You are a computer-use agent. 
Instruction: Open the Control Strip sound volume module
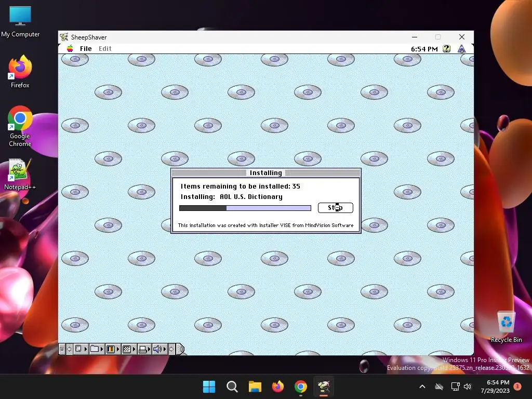tap(157, 349)
